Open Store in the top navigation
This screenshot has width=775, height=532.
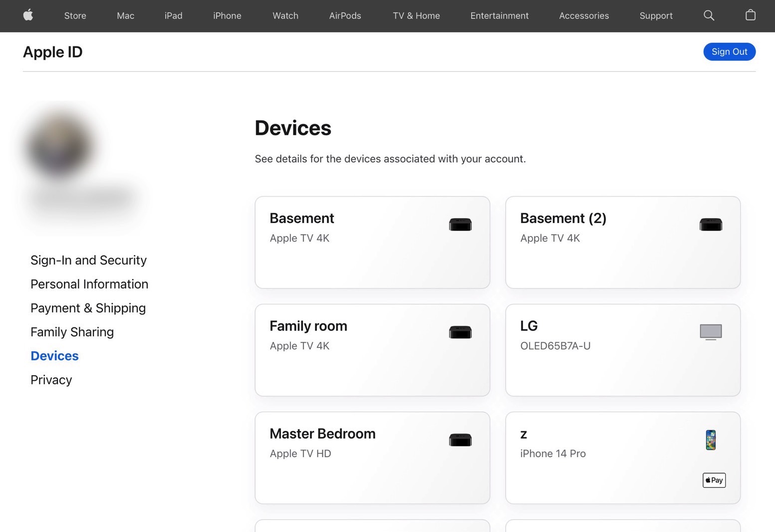coord(75,16)
